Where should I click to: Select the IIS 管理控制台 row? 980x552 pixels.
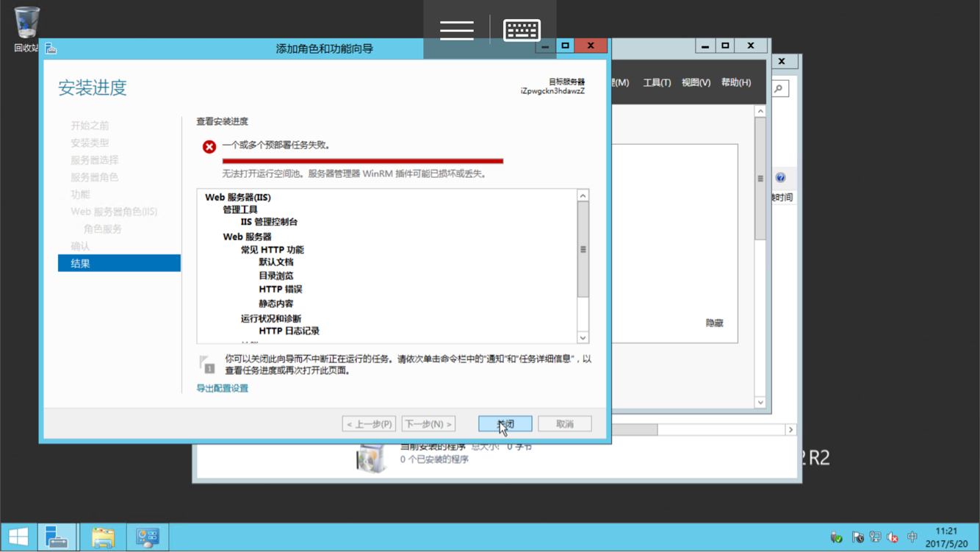tap(269, 222)
